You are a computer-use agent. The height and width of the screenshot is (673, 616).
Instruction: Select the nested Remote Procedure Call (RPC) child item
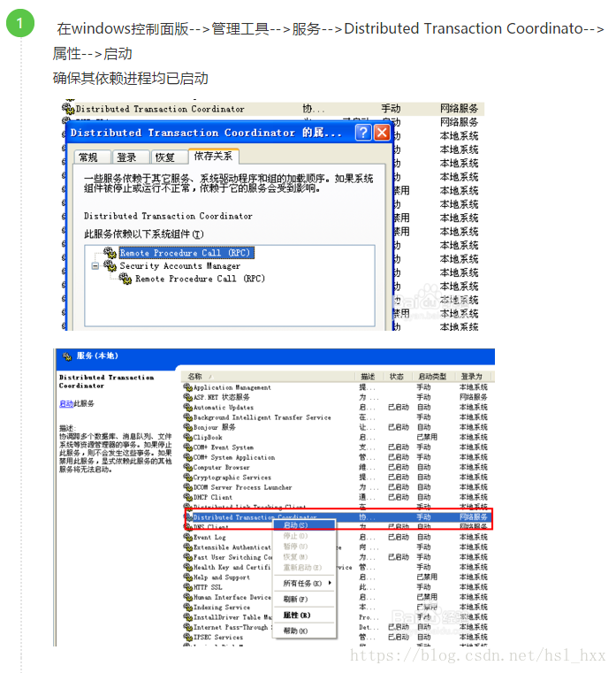tap(200, 279)
